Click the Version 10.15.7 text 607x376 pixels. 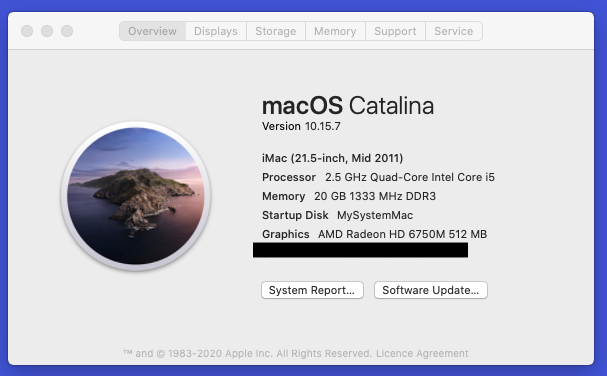301,126
